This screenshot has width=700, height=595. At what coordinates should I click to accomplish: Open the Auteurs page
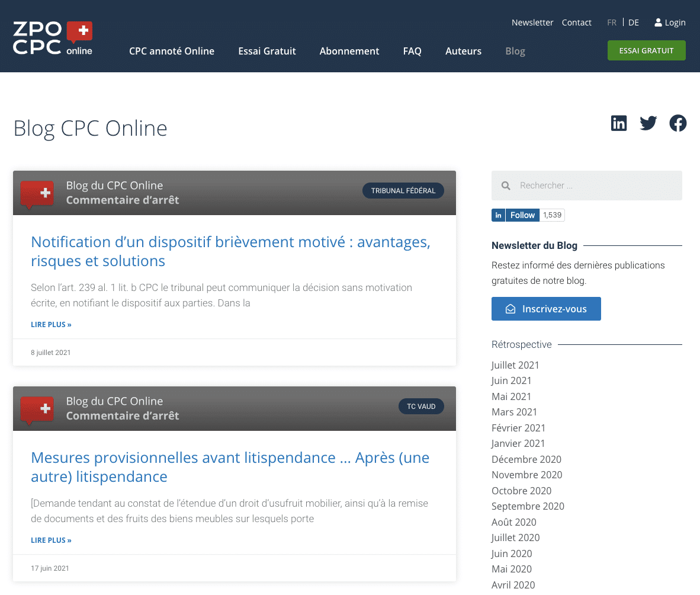tap(463, 51)
